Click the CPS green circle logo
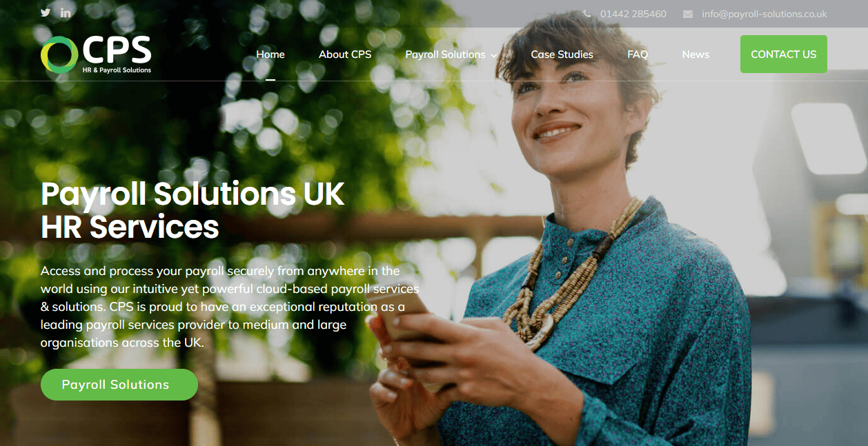The height and width of the screenshot is (446, 868). coord(59,54)
